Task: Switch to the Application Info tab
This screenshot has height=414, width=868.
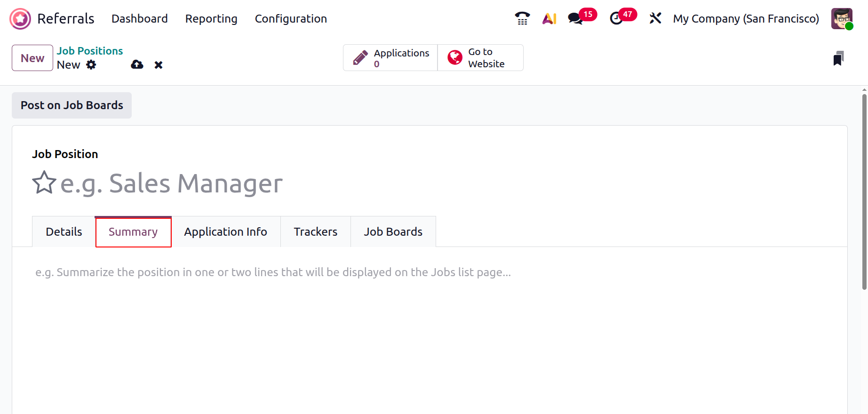Action: point(226,231)
